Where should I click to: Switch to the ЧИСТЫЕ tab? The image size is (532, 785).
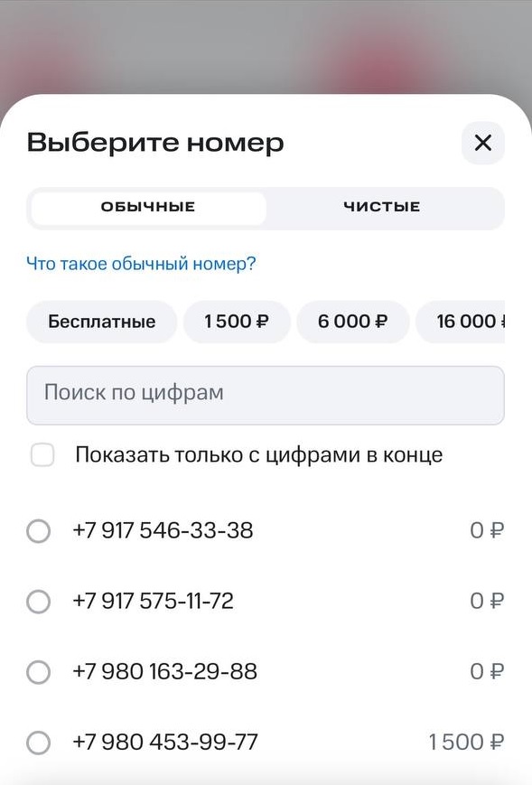tap(383, 206)
